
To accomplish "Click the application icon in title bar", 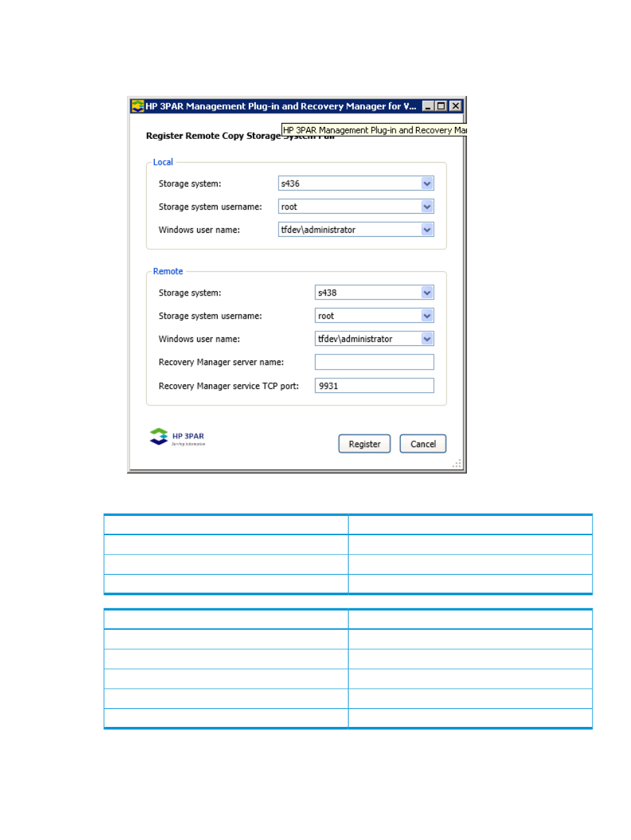I will 138,106.
